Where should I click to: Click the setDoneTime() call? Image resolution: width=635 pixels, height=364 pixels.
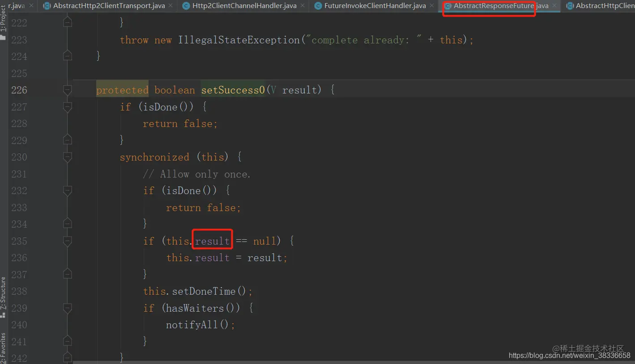coord(209,291)
